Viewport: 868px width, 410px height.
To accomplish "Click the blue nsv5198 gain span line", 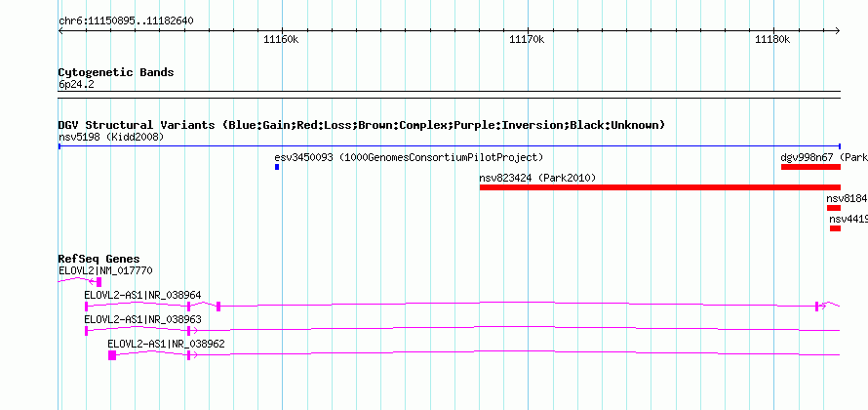I will click(450, 146).
